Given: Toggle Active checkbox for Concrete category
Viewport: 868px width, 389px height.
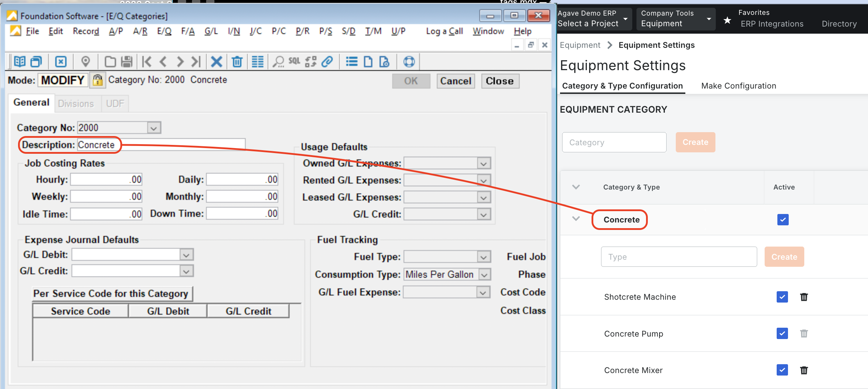Looking at the screenshot, I should coord(783,220).
